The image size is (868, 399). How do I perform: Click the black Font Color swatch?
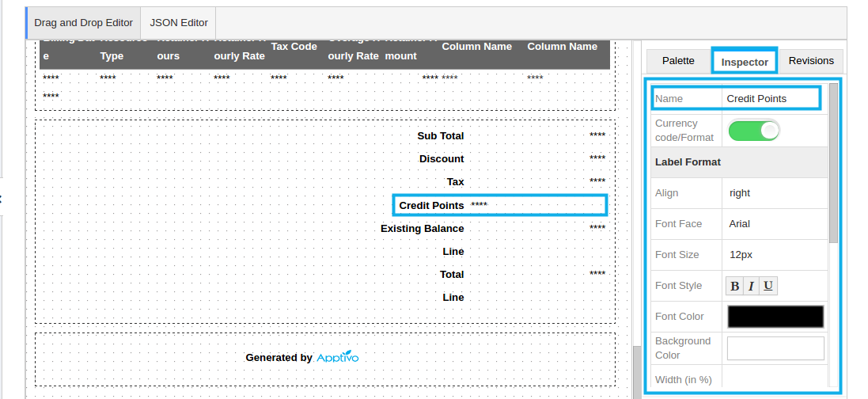tap(775, 317)
